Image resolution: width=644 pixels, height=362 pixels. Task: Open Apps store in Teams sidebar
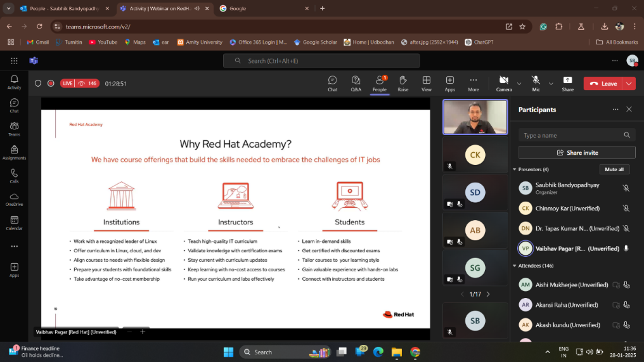(x=15, y=270)
